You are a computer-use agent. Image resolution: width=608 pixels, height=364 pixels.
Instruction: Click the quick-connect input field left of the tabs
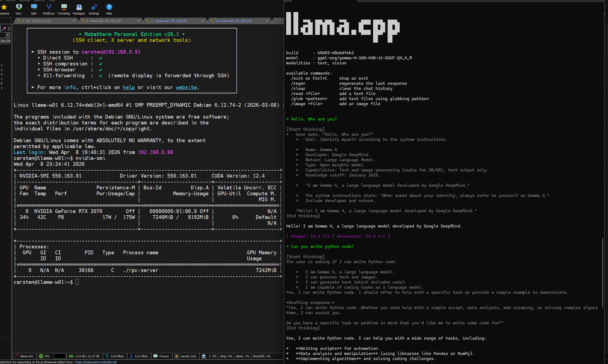pos(5,21)
